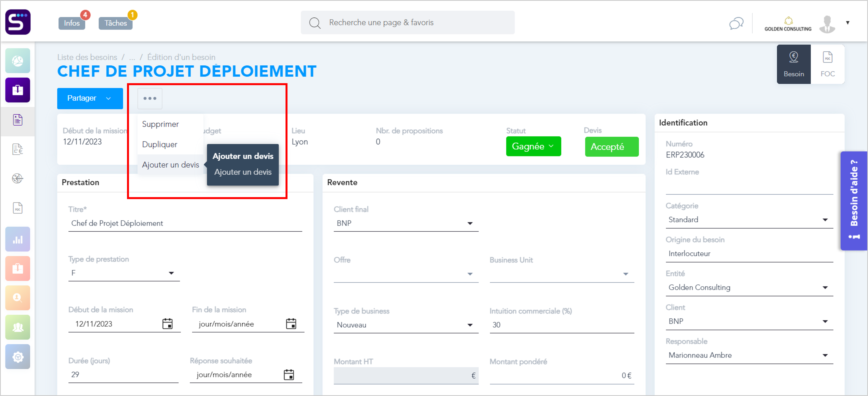Click the search magnifier icon

[315, 23]
